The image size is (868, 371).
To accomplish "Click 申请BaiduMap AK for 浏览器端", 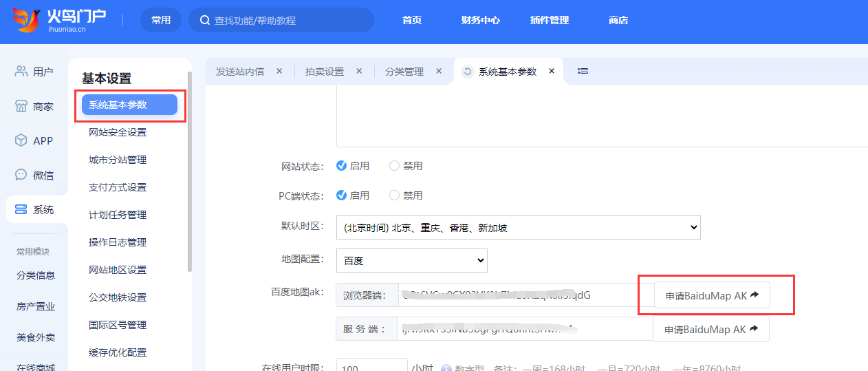I will click(x=712, y=295).
